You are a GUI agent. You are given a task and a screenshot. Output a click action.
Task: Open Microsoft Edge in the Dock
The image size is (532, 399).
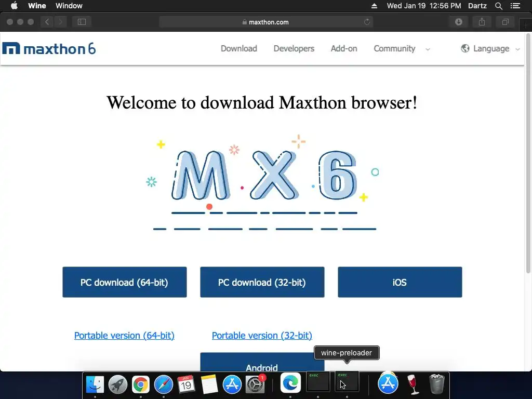(290, 383)
